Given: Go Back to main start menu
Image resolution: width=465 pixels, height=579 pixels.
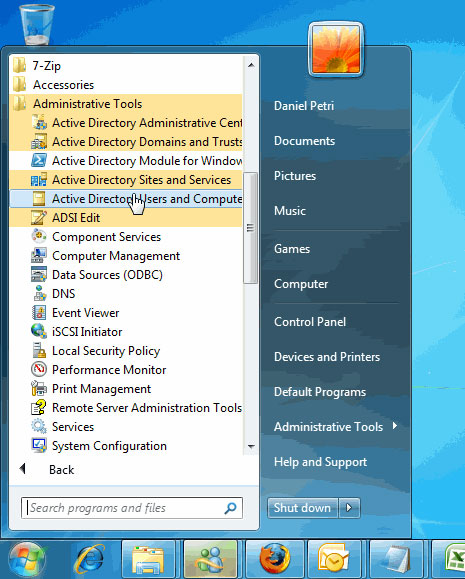Looking at the screenshot, I should click(47, 469).
